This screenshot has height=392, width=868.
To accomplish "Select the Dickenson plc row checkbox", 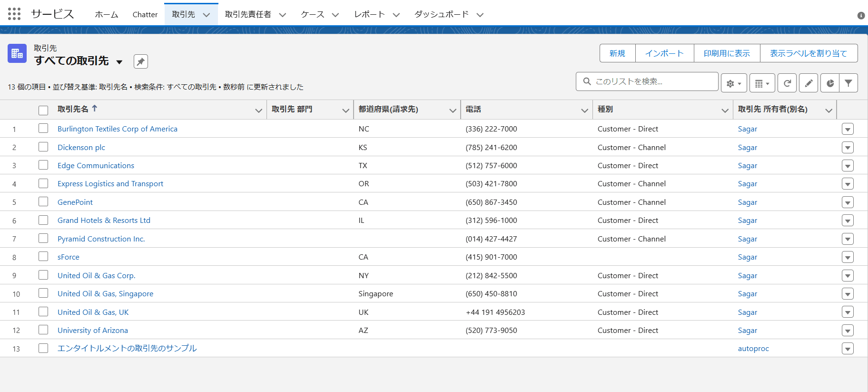I will (x=43, y=147).
